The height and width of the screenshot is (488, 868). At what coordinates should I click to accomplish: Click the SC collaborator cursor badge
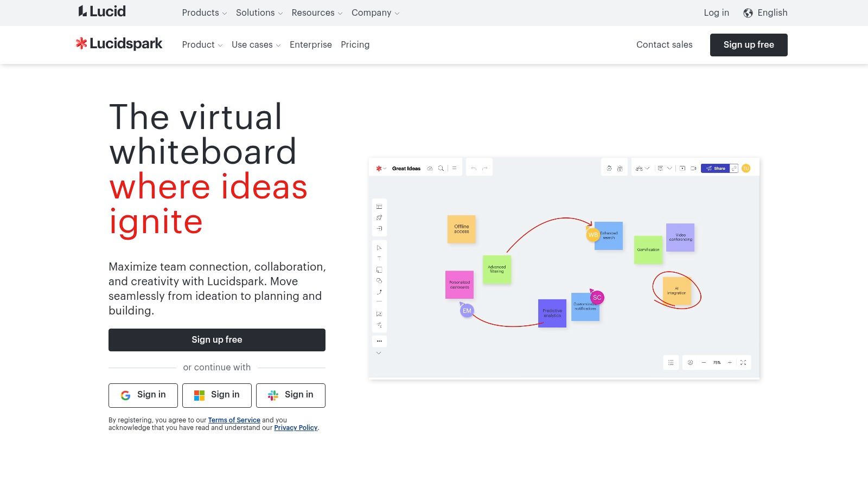pos(597,298)
